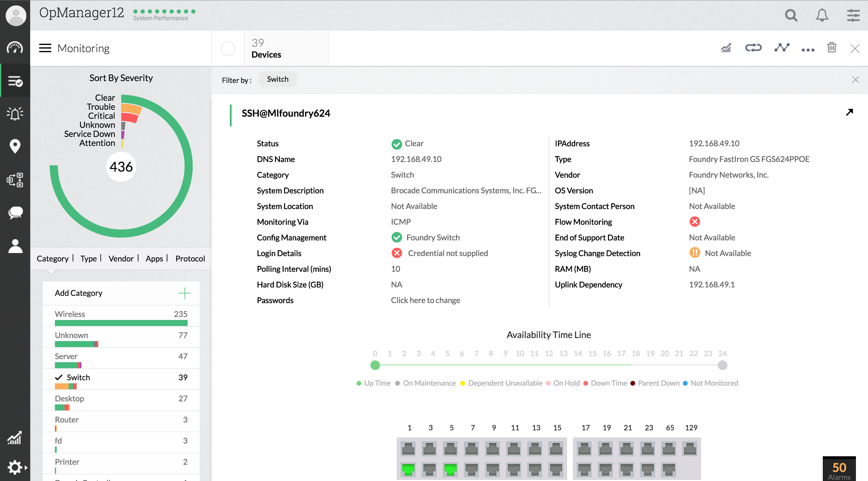This screenshot has width=868, height=481.
Task: Click the device graphs chart icon
Action: (726, 48)
